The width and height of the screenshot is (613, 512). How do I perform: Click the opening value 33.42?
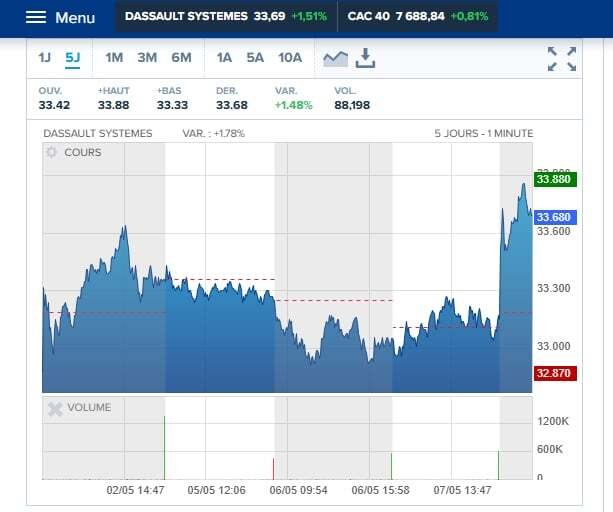[54, 105]
